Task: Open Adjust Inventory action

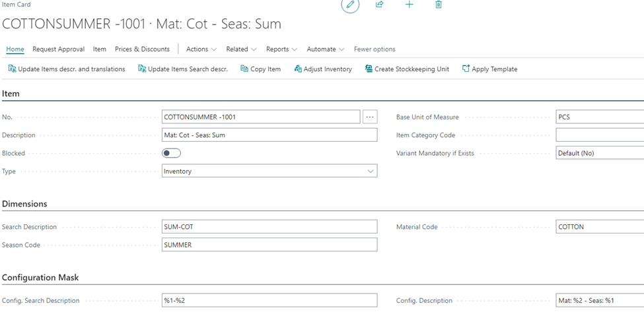Action: click(x=323, y=69)
